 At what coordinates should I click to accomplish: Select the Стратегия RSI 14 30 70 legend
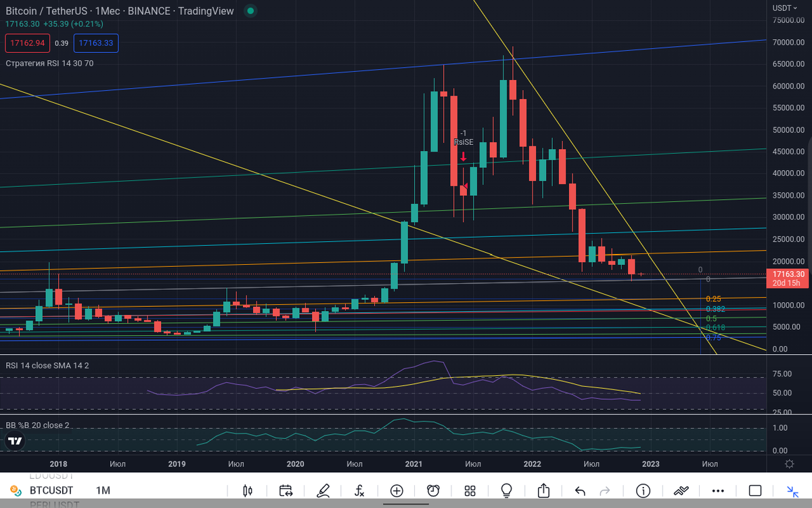[49, 63]
